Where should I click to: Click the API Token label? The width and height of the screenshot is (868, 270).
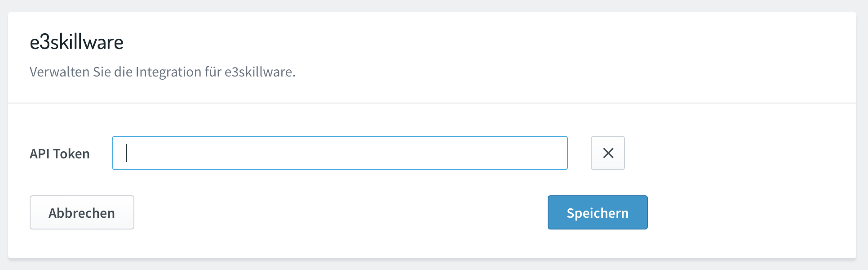(60, 154)
